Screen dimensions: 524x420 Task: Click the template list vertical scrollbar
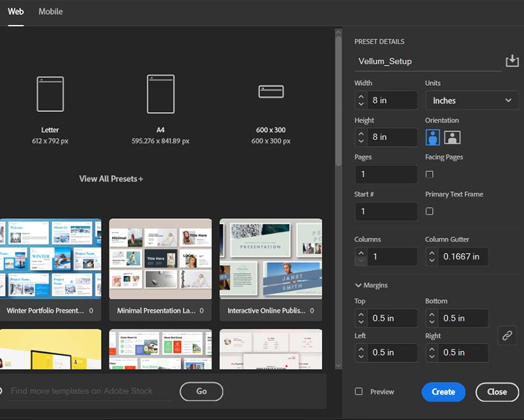338,98
